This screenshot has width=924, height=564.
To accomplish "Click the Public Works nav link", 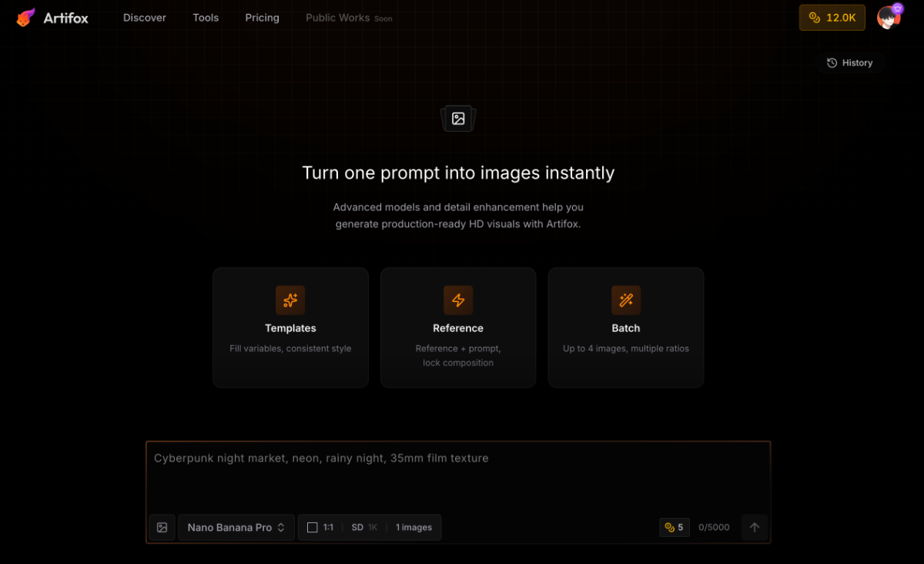I will (x=338, y=18).
